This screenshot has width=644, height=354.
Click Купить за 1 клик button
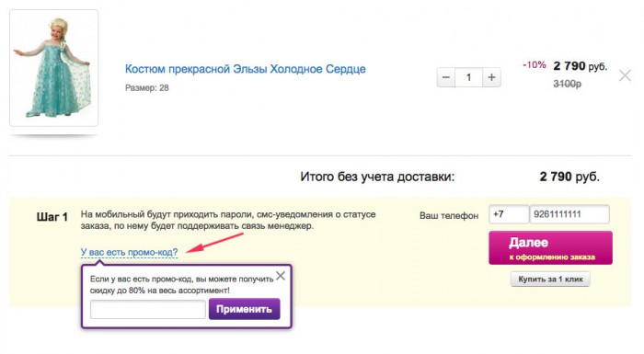(550, 280)
